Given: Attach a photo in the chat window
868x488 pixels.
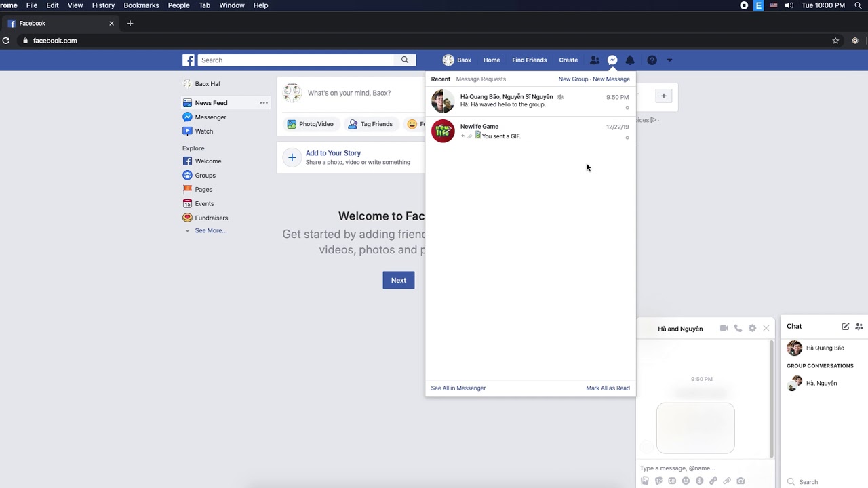Looking at the screenshot, I should click(645, 481).
